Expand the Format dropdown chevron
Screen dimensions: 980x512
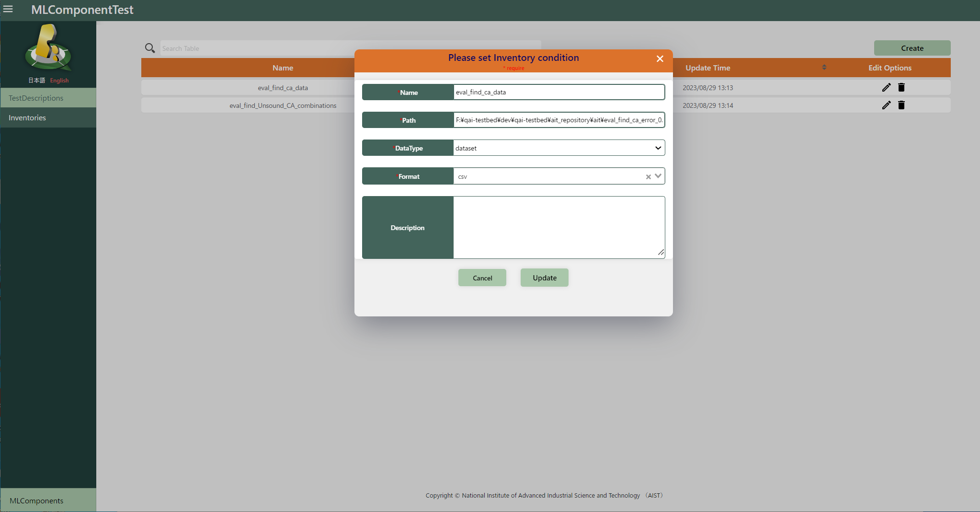pyautogui.click(x=658, y=176)
